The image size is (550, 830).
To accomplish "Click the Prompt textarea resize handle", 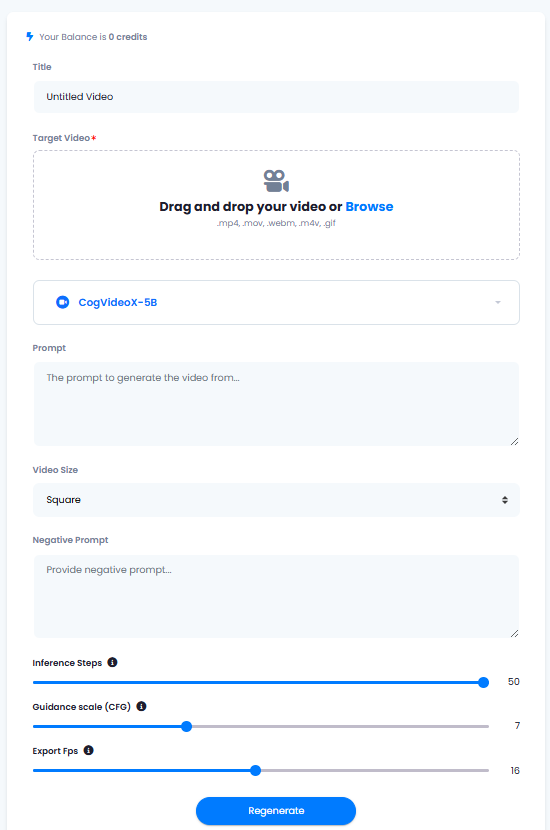I will pos(514,441).
